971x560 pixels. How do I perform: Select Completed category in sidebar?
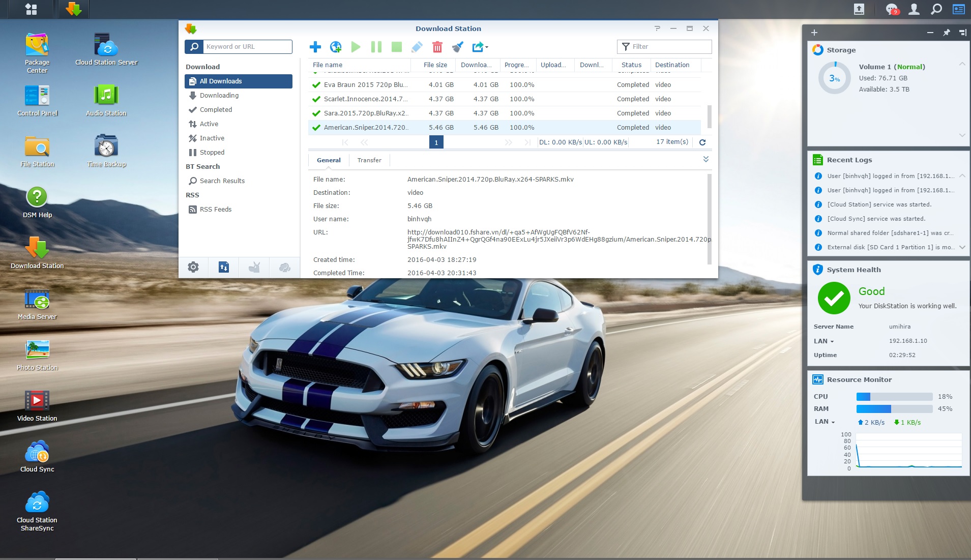239,110
